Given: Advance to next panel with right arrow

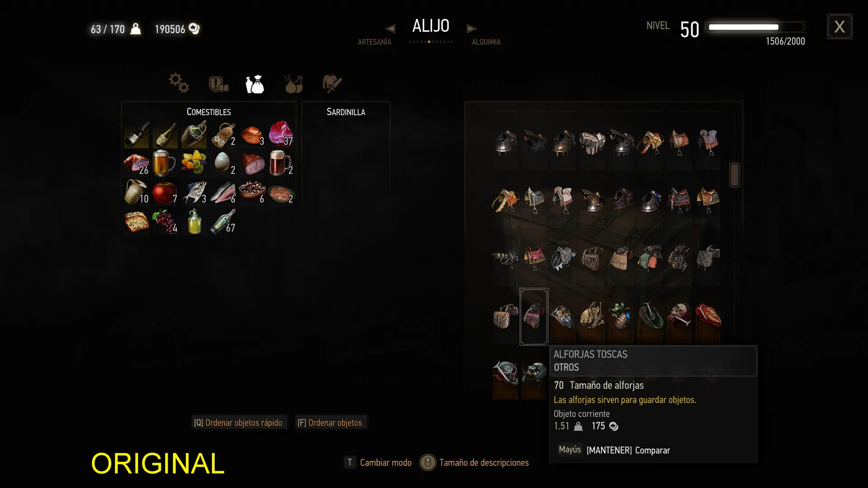Looking at the screenshot, I should pyautogui.click(x=472, y=28).
